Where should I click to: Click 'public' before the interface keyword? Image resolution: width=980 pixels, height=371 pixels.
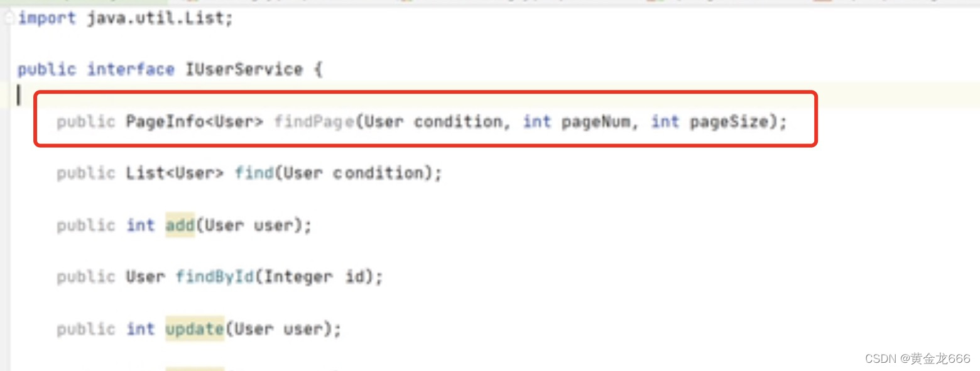pyautogui.click(x=46, y=69)
